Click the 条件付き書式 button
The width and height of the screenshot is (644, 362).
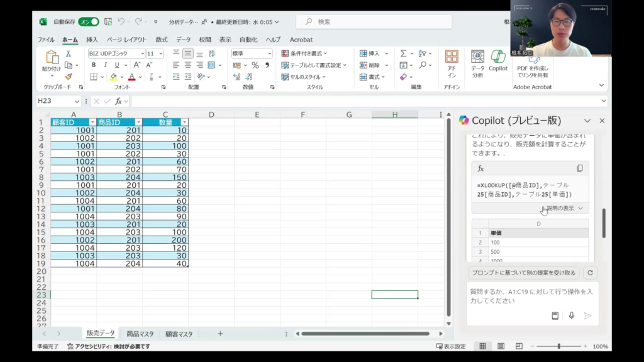coord(304,53)
